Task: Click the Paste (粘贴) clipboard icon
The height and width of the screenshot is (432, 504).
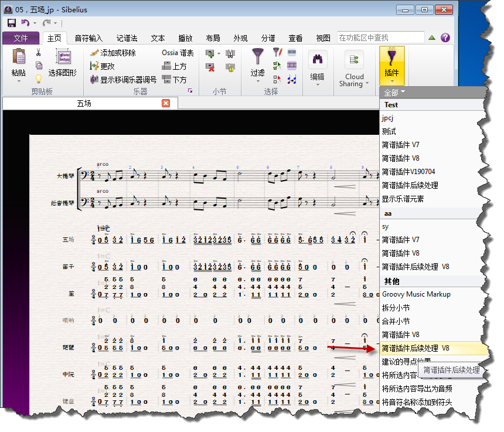Action: tap(19, 57)
